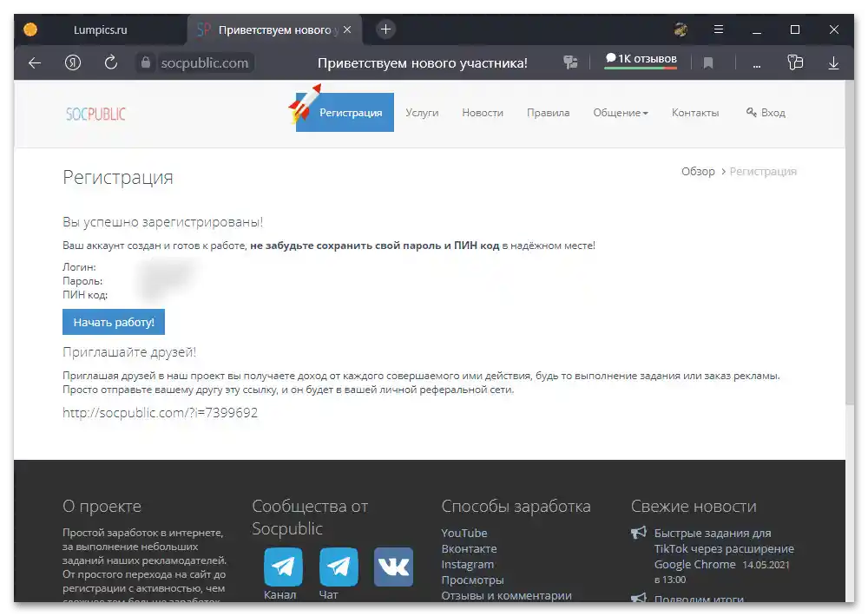This screenshot has height=616, width=868.
Task: Click the socpublic.com address field
Action: (x=204, y=63)
